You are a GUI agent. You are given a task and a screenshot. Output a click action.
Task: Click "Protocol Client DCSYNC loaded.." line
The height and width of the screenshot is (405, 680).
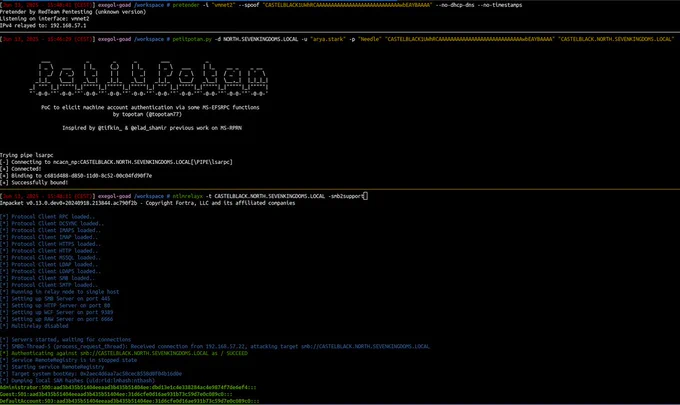(x=52, y=224)
